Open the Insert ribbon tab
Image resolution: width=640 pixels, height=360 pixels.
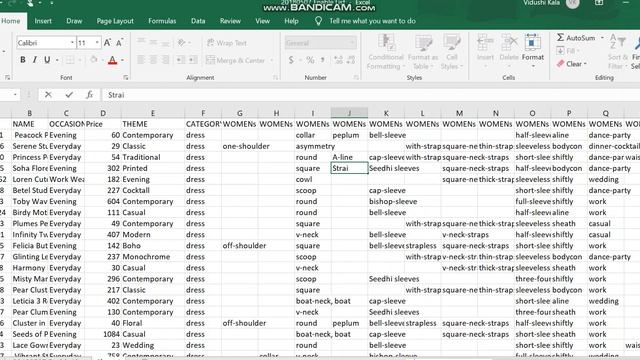(43, 21)
